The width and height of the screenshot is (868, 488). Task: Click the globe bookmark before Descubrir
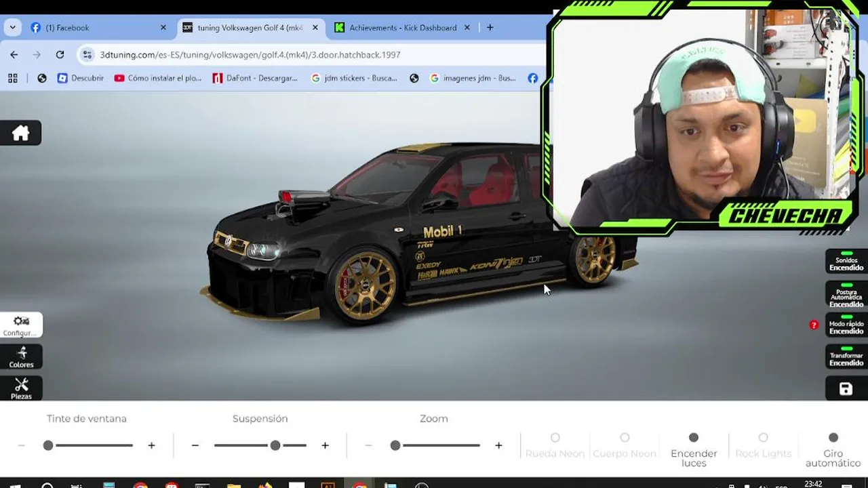coord(42,78)
